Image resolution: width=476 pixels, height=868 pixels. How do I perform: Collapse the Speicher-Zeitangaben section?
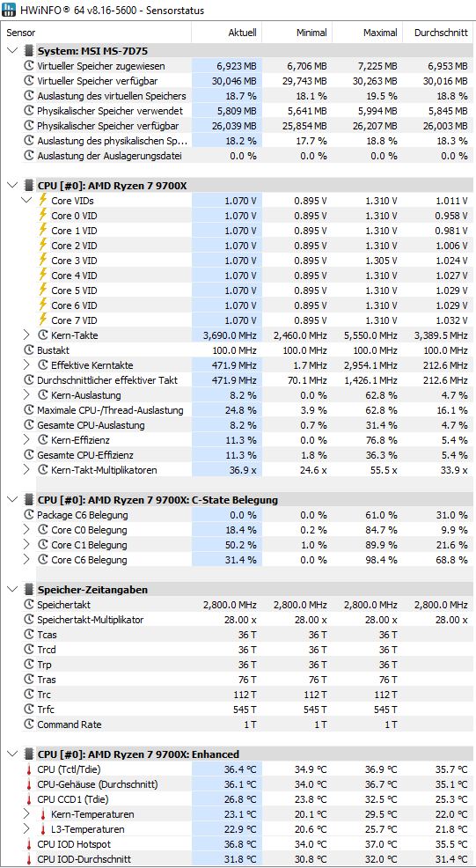(12, 590)
